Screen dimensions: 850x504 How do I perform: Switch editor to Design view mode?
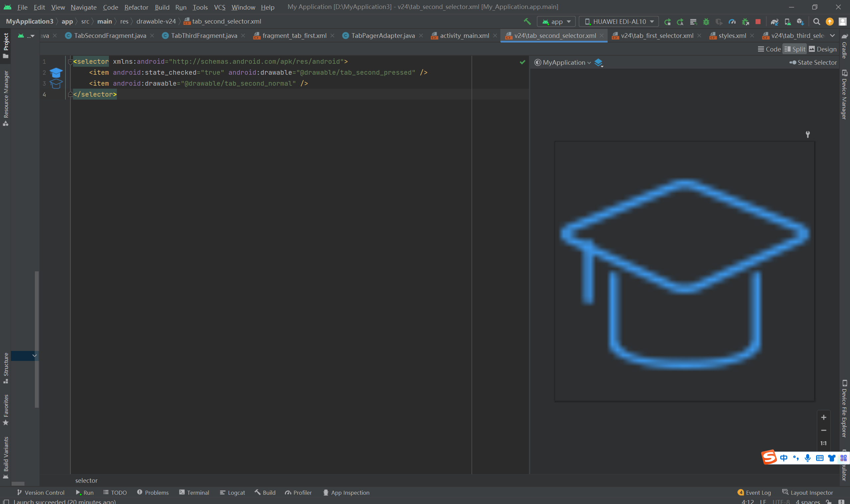pos(822,49)
